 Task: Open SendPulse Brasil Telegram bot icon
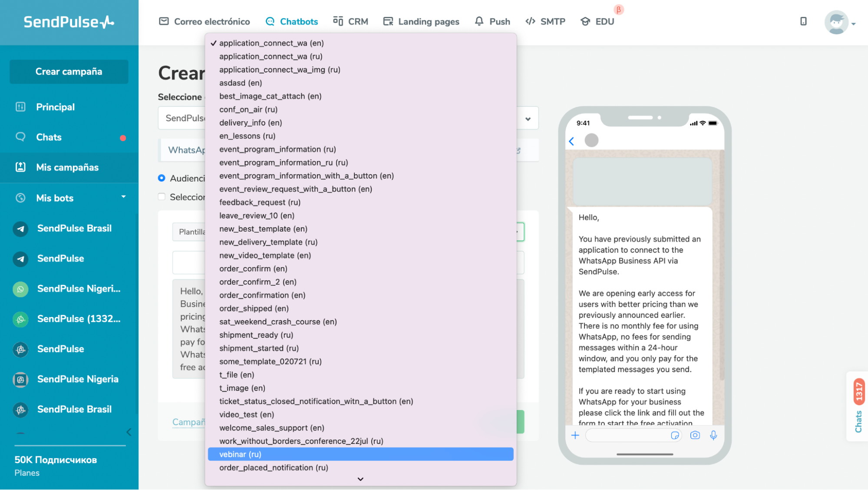tap(20, 228)
